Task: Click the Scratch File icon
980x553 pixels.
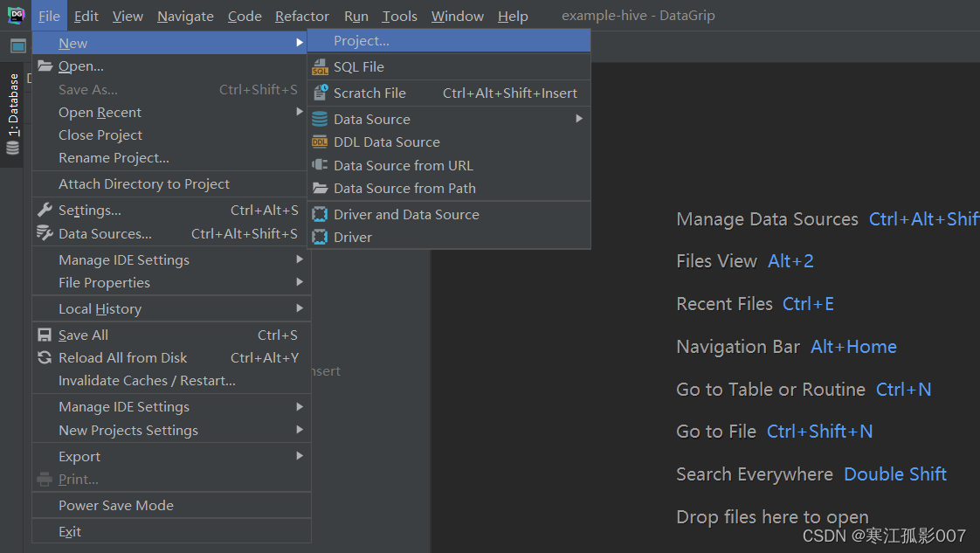Action: point(320,93)
